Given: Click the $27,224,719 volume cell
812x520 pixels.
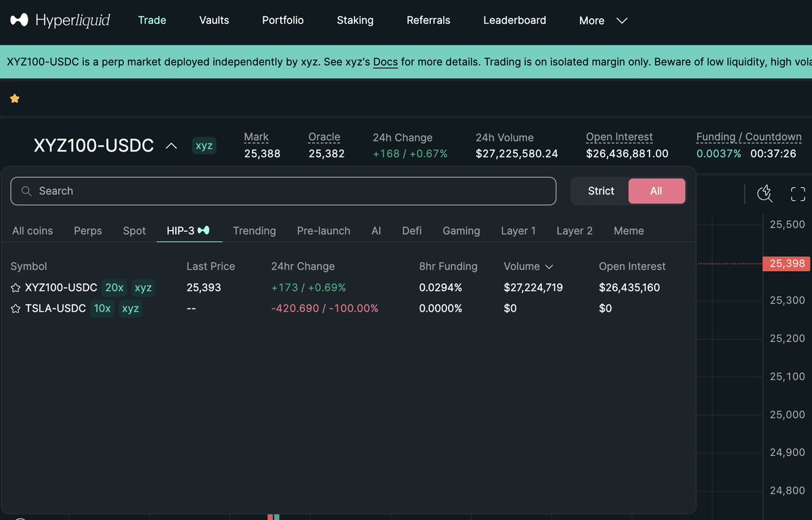Looking at the screenshot, I should tap(533, 287).
